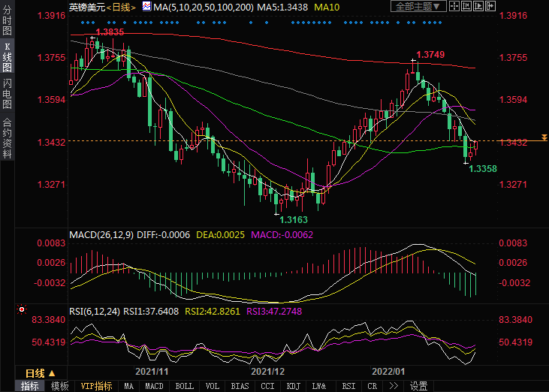Switch to the 模板 tab

click(x=59, y=386)
